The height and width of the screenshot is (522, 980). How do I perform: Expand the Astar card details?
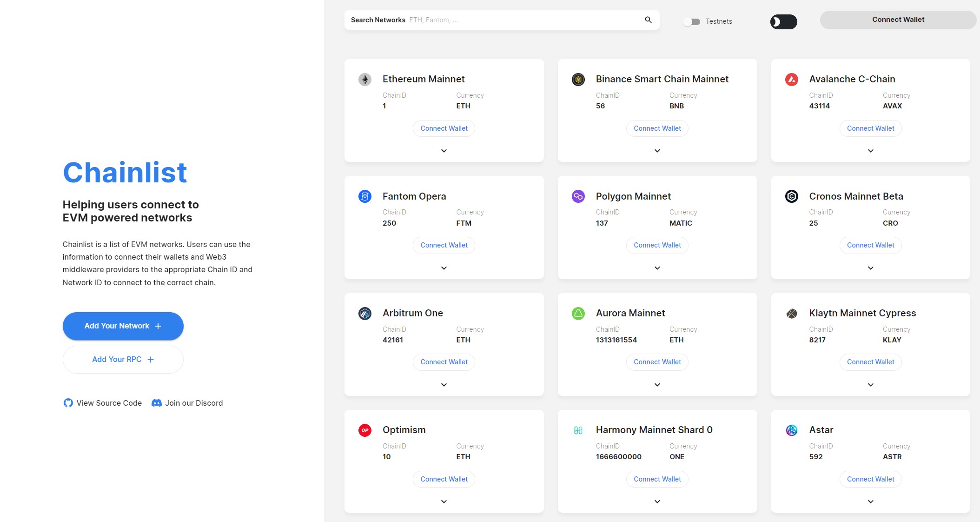(871, 502)
